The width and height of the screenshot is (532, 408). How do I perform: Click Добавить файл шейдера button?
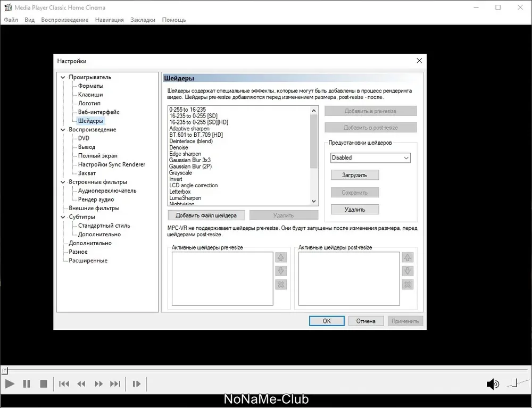206,215
